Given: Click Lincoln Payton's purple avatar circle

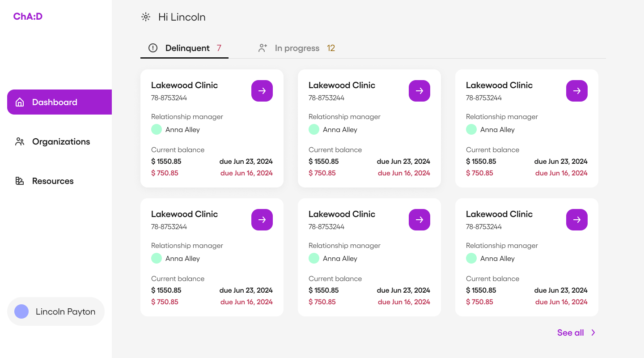Looking at the screenshot, I should [21, 311].
